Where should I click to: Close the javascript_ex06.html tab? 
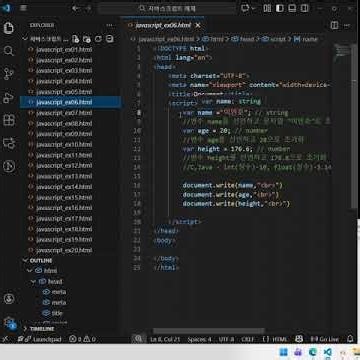click(x=198, y=25)
